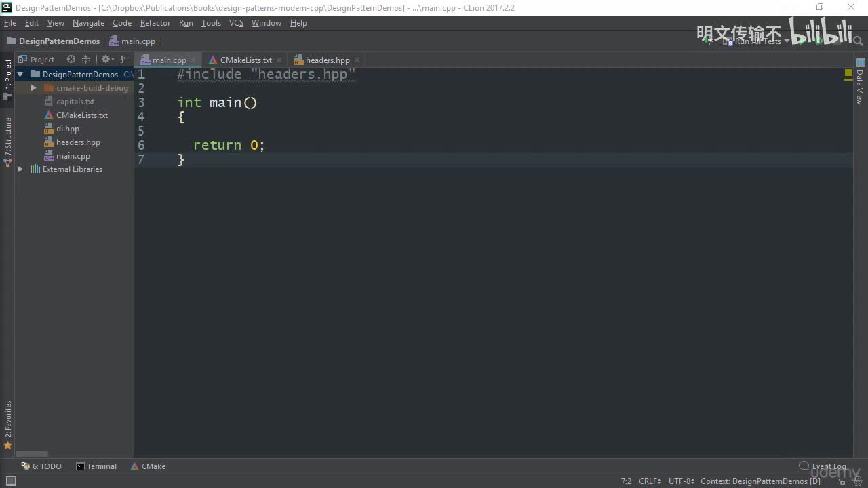Open the Tools menu
Screen dimensions: 868x488
211,23
